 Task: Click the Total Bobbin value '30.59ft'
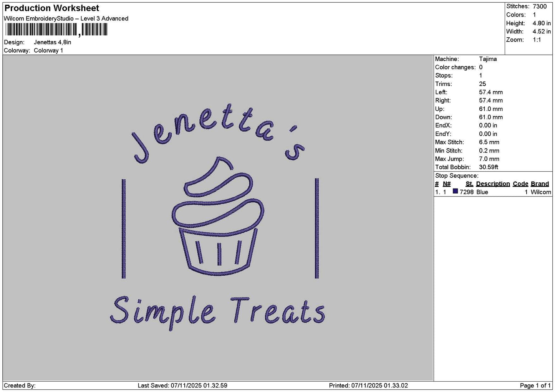(489, 167)
